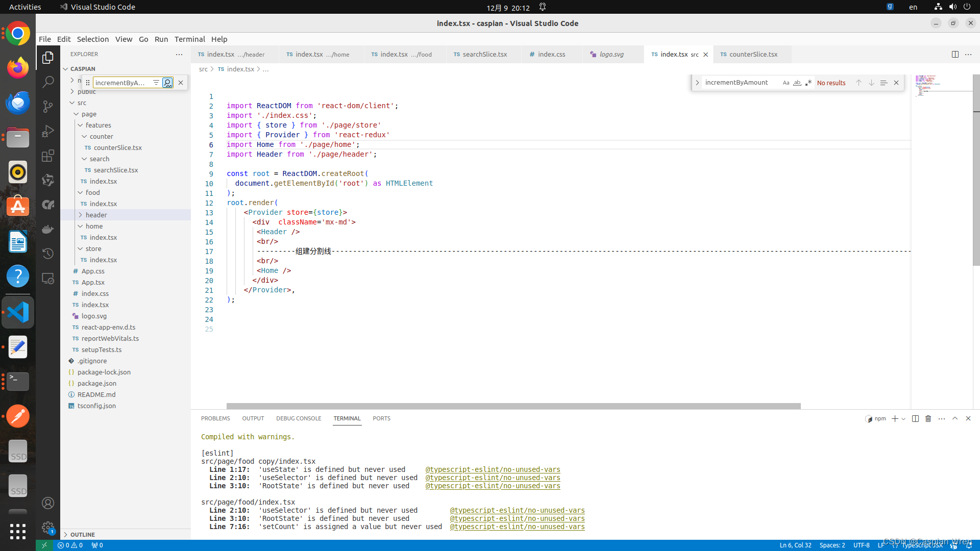Open the Source Control view
The image size is (980, 551).
point(48,106)
